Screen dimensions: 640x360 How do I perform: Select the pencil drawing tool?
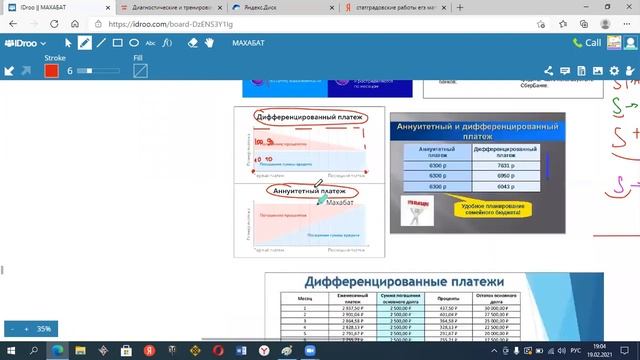(x=84, y=43)
